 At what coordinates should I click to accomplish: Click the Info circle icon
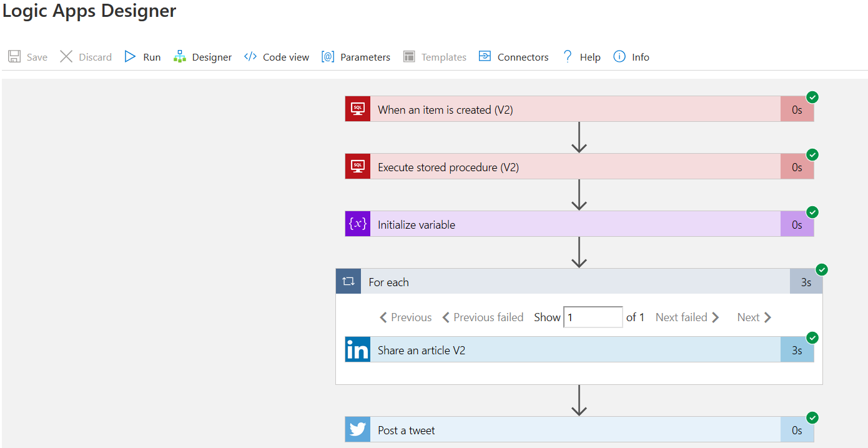[x=619, y=57]
